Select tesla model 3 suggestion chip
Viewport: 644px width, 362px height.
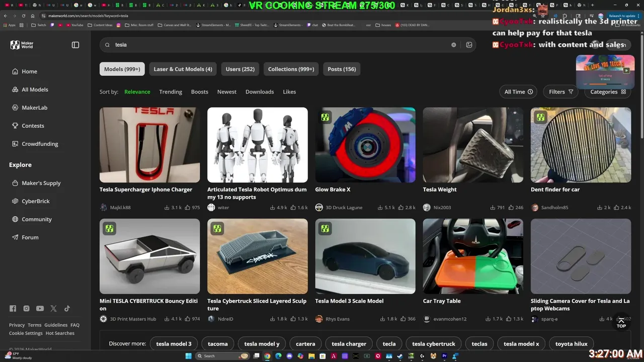[174, 344]
